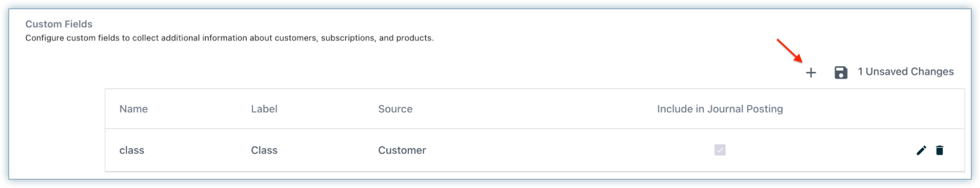Click the '1 Unsaved Changes' label

pyautogui.click(x=905, y=72)
